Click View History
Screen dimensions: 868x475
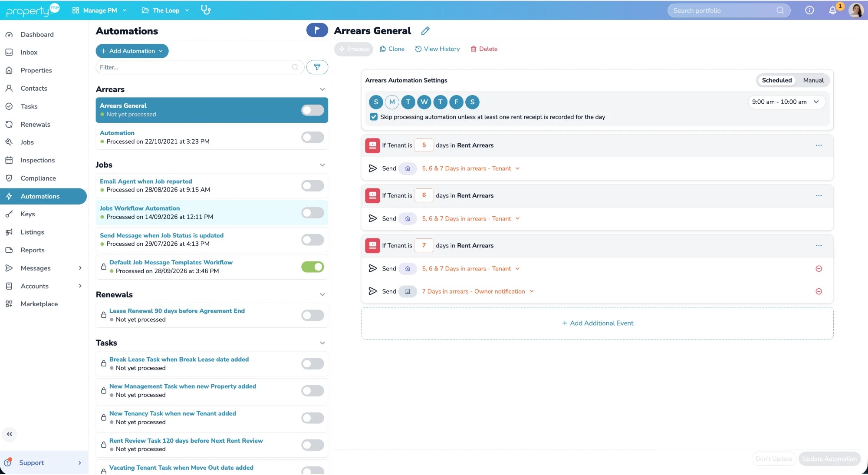pos(437,49)
